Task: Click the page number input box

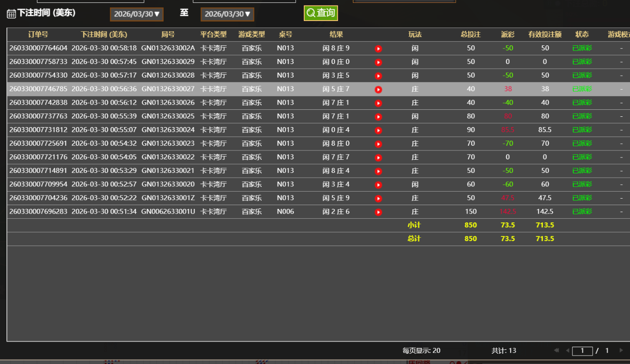Action: tap(582, 351)
